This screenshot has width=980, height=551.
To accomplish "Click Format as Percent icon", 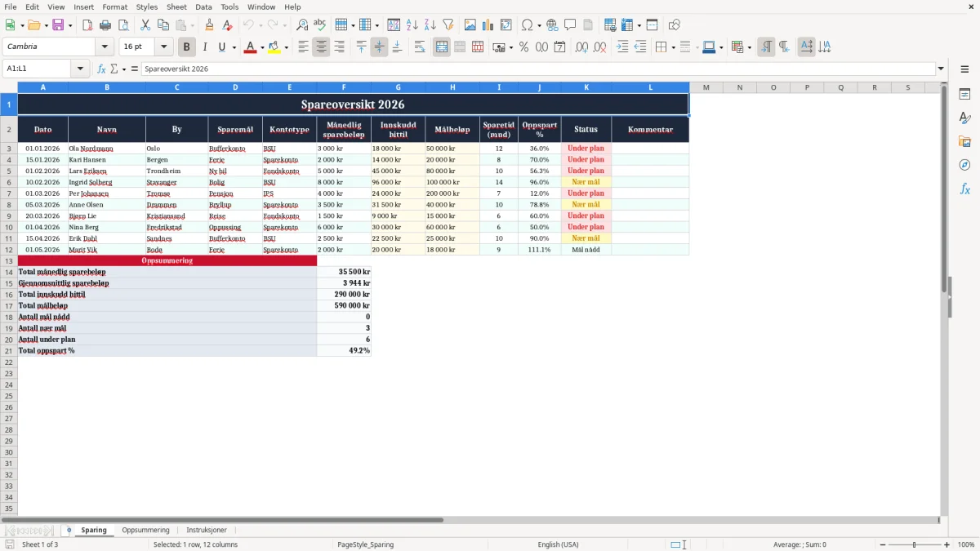I will point(524,47).
